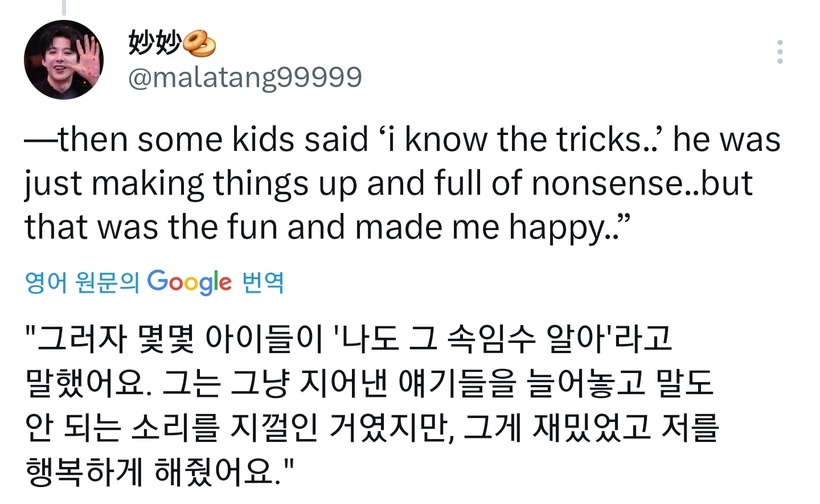Tap the line 'that was the fun and made me happy'
820x504 pixels.
327,227
